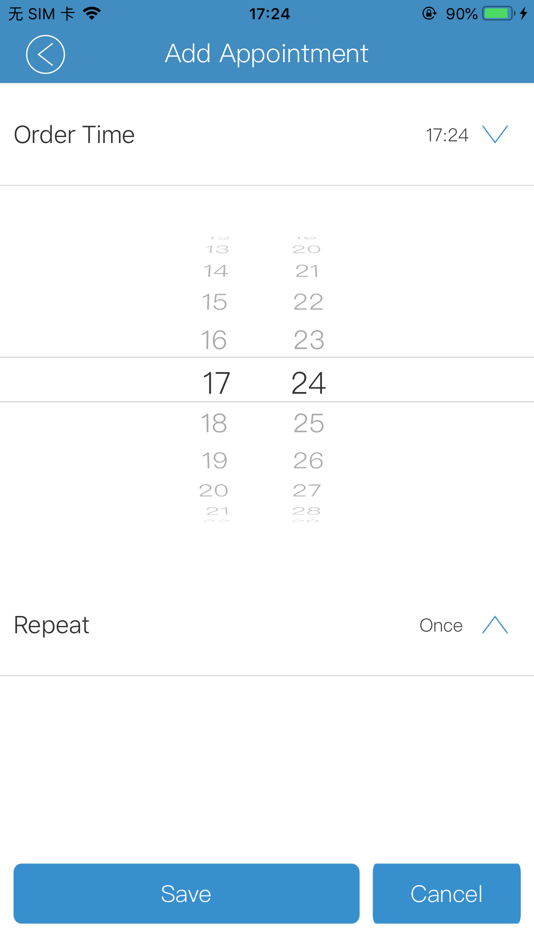The image size is (534, 950).
Task: Choose minute 26 in time wheel
Action: click(309, 460)
